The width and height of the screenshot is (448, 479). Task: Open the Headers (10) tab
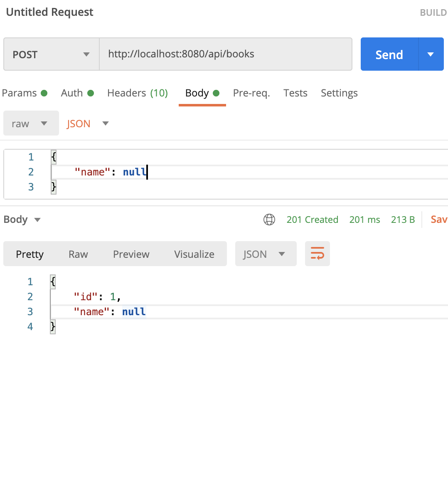[138, 93]
